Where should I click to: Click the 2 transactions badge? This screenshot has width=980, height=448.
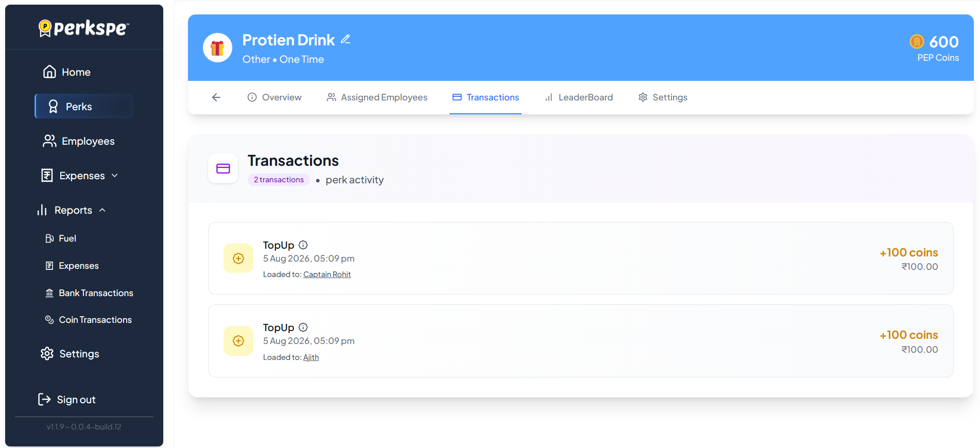coord(279,180)
